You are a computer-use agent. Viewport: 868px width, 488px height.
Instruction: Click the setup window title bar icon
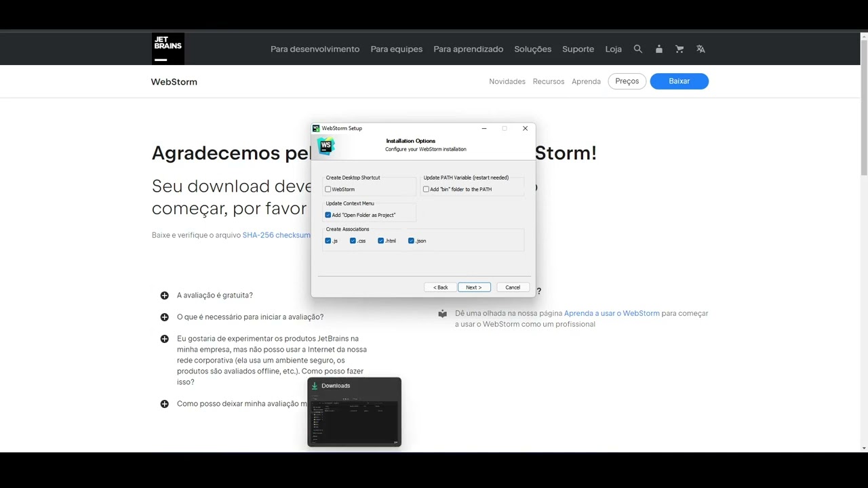(x=316, y=128)
